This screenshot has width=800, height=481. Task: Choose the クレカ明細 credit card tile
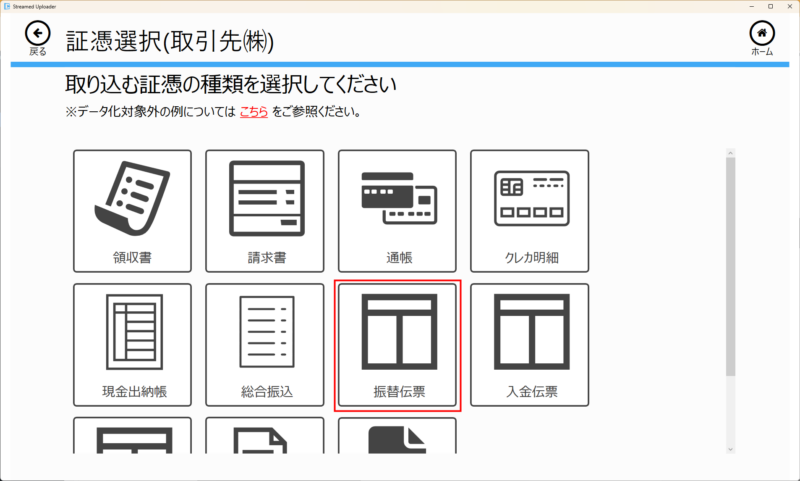coord(530,211)
